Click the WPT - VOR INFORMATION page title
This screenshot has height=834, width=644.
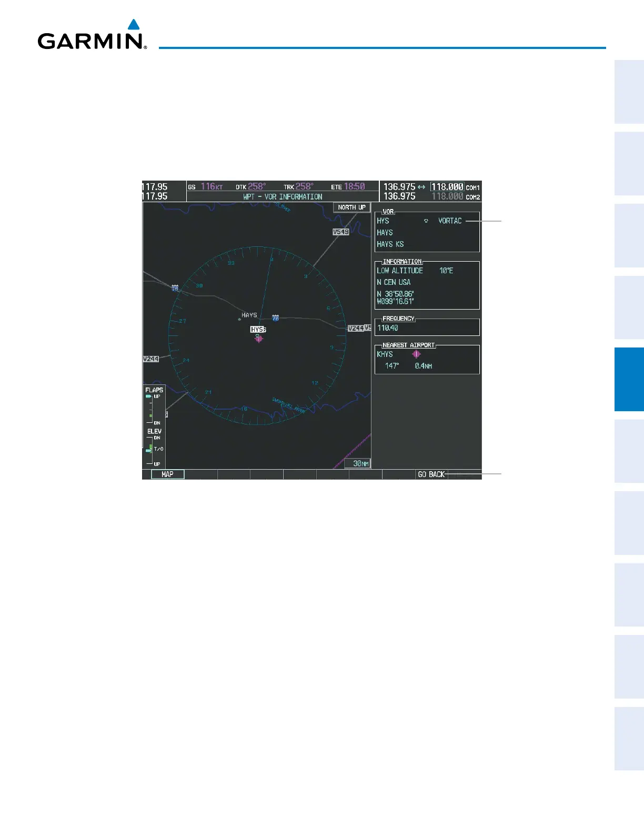point(283,197)
